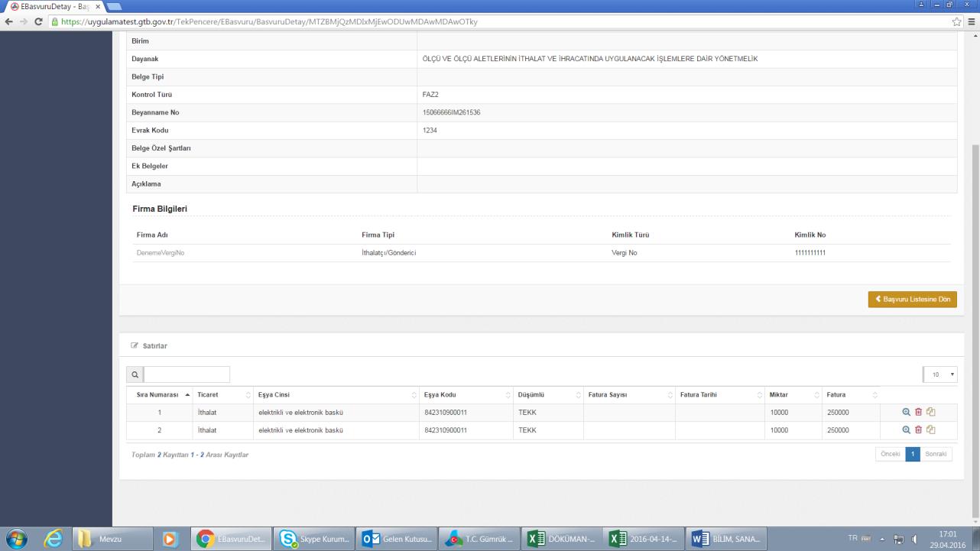Image resolution: width=980 pixels, height=551 pixels.
Task: Click the Kontrol Türü value FAZ2
Action: (x=430, y=95)
